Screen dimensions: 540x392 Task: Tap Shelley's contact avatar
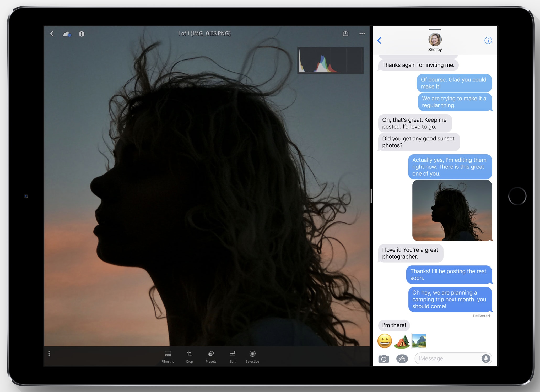(x=435, y=40)
